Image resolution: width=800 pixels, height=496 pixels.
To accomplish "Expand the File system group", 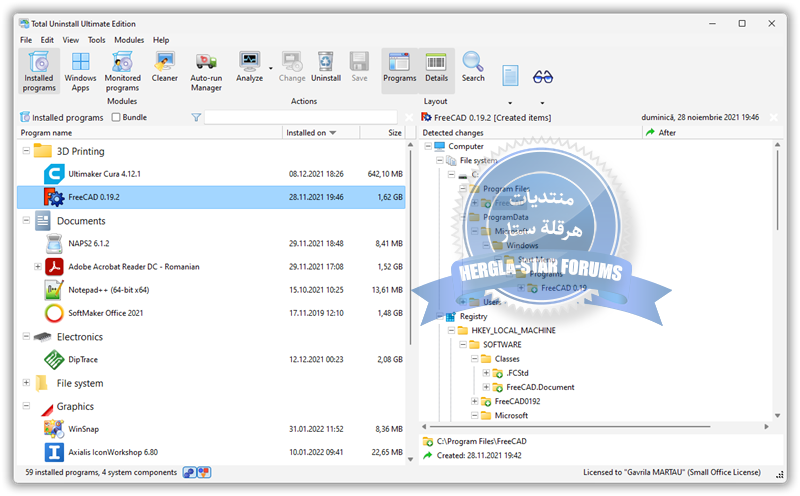I will 26,382.
